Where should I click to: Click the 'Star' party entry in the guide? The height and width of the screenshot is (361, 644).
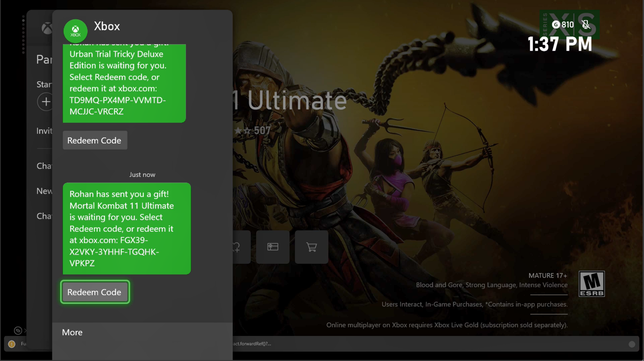[x=44, y=84]
